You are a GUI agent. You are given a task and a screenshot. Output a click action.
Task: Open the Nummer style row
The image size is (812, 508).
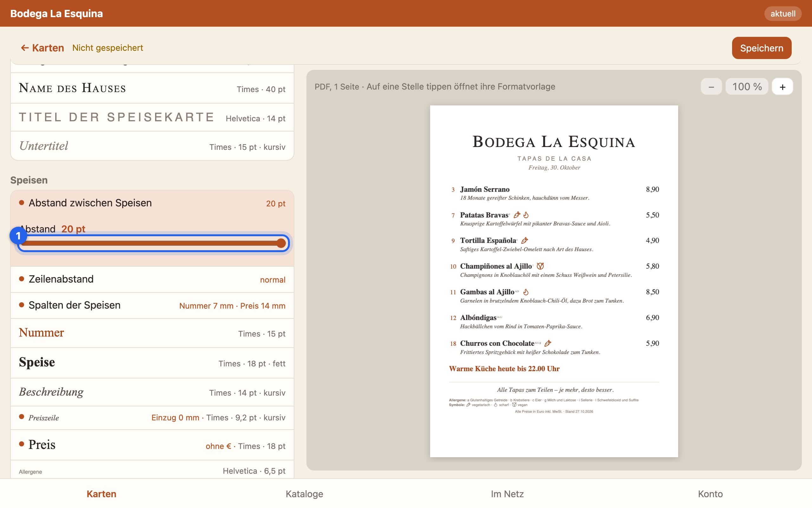pyautogui.click(x=152, y=333)
